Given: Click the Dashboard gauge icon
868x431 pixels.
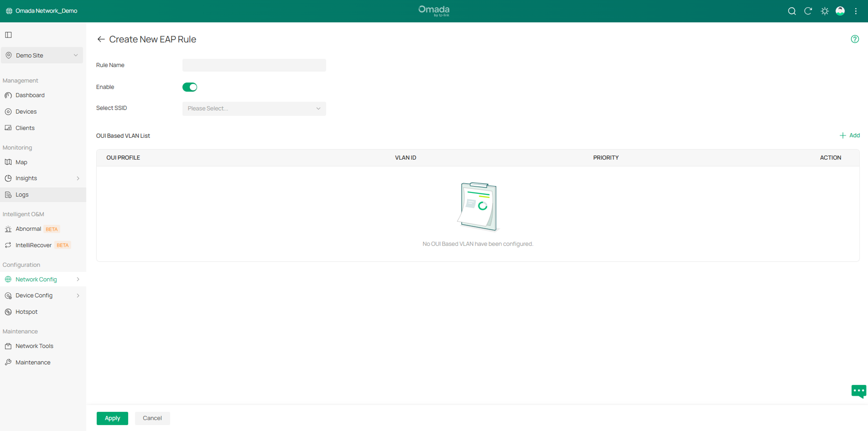Looking at the screenshot, I should pos(8,95).
